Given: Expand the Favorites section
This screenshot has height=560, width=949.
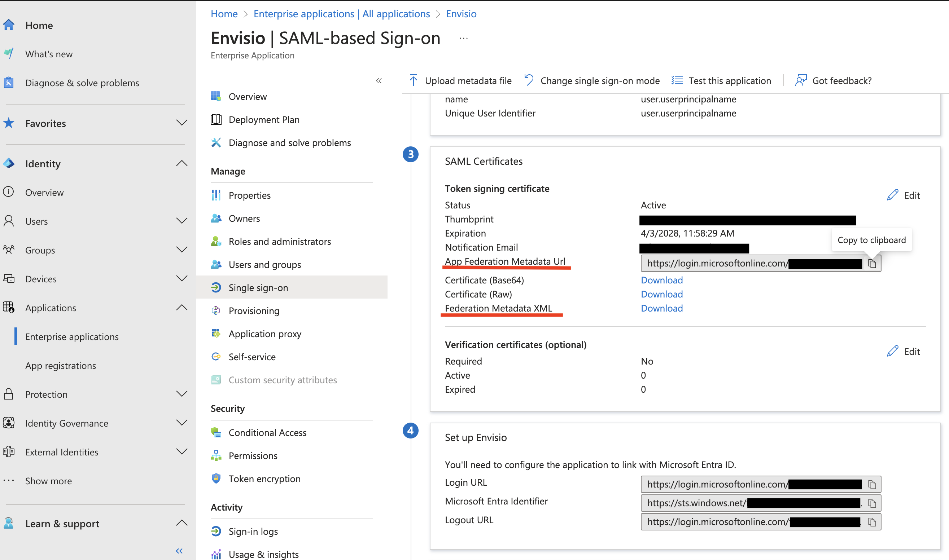Looking at the screenshot, I should pyautogui.click(x=182, y=123).
